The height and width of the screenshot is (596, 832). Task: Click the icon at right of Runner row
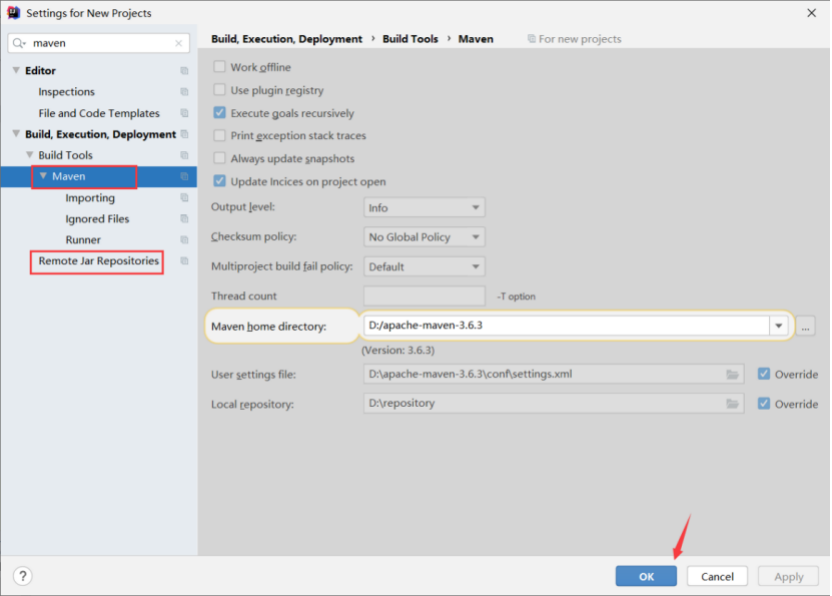184,240
